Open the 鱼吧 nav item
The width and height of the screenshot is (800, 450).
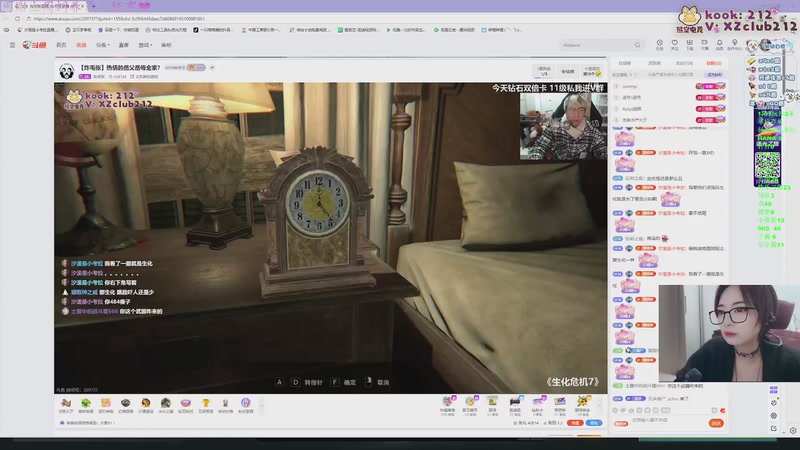[166, 45]
